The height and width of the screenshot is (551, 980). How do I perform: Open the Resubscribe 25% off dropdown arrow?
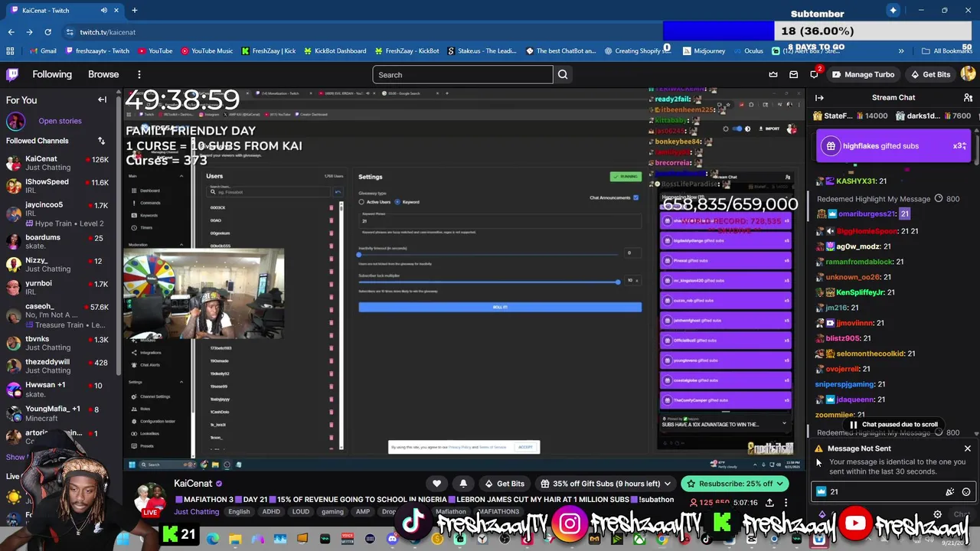pyautogui.click(x=780, y=484)
